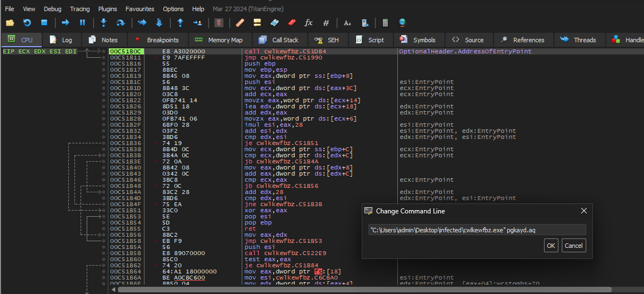
Task: Open the Functions fx icon
Action: (x=308, y=23)
